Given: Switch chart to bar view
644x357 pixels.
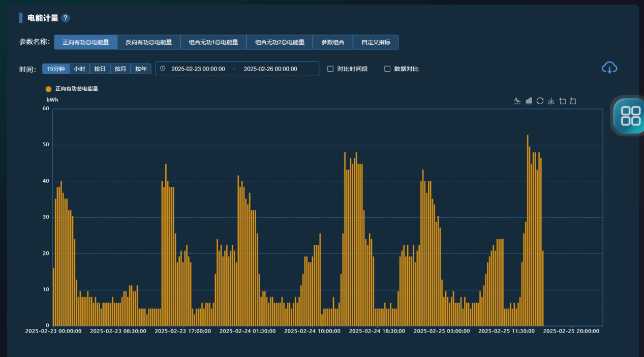Looking at the screenshot, I should pos(529,101).
